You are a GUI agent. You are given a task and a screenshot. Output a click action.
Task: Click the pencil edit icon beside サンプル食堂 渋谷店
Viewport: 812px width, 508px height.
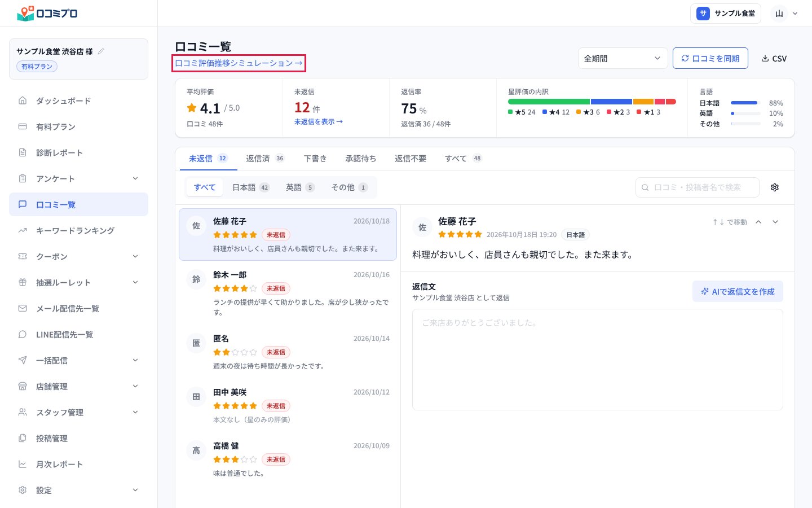point(101,51)
